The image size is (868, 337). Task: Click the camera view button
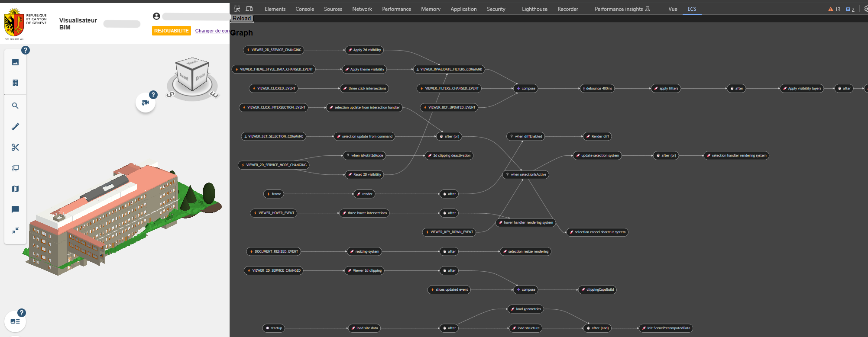pos(145,103)
